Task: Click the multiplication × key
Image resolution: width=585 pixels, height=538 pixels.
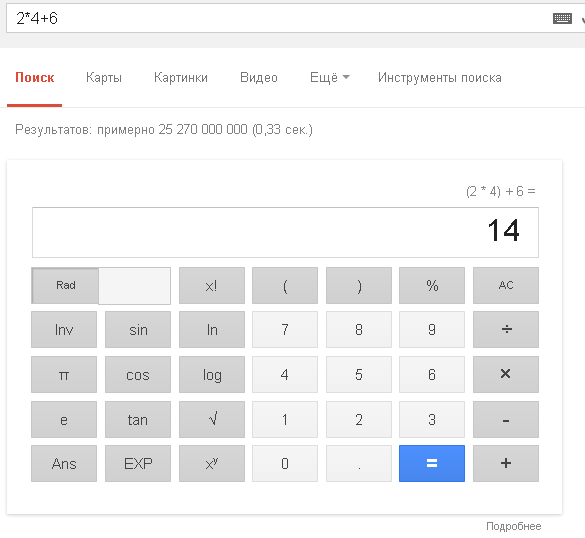Action: [506, 374]
